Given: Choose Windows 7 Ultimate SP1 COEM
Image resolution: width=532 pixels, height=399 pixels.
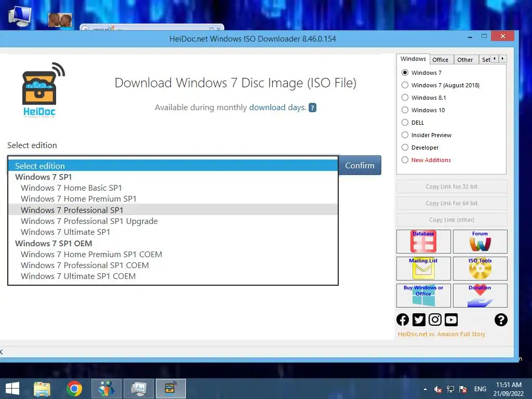Looking at the screenshot, I should 173,276.
